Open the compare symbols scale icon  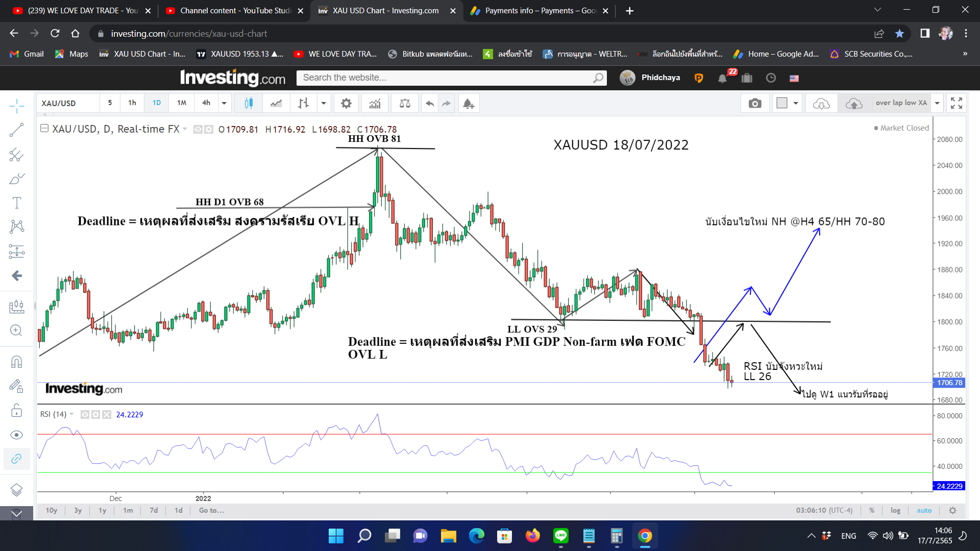tap(405, 104)
